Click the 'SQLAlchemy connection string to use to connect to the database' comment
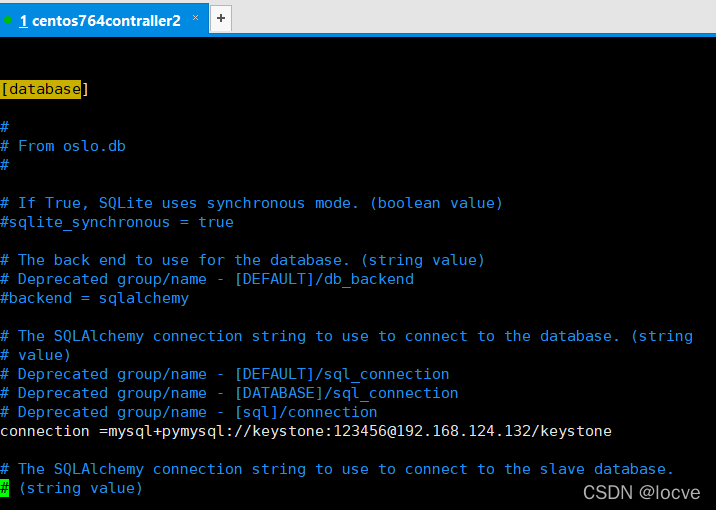This screenshot has height=510, width=716. pyautogui.click(x=347, y=336)
